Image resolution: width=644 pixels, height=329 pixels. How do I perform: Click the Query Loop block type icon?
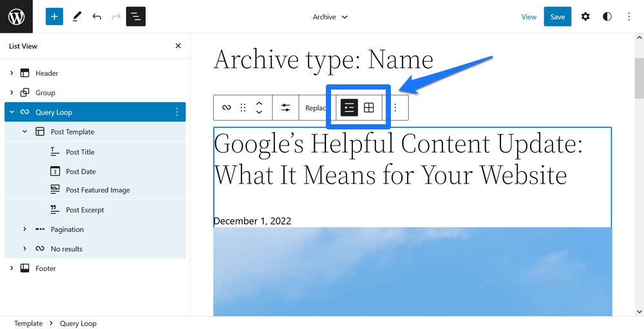(x=226, y=108)
